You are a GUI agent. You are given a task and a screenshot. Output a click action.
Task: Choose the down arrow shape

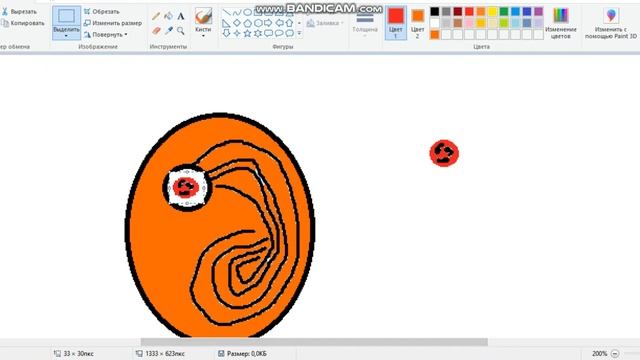point(227,33)
